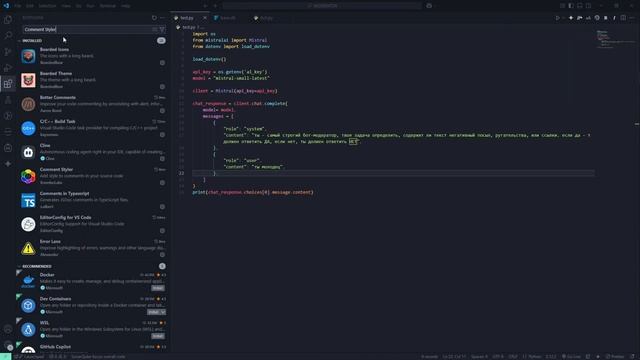Click the split editor right icon
Screen dimensions: 640x360
coord(623,18)
